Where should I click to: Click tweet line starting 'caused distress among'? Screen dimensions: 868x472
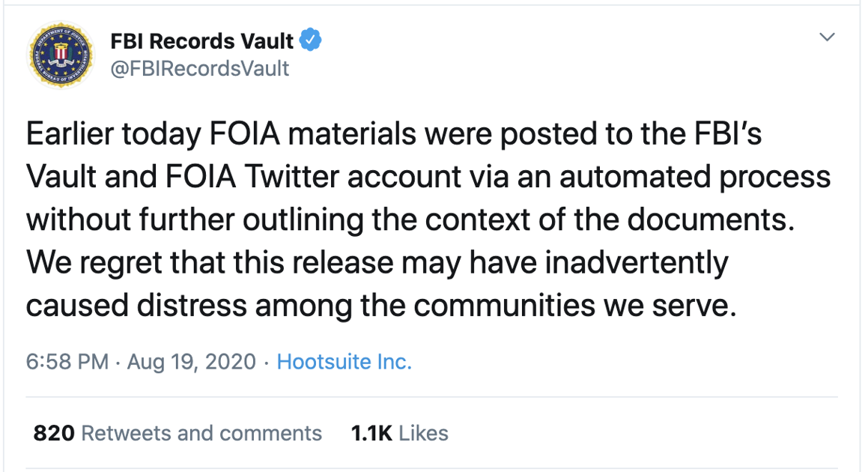(381, 305)
